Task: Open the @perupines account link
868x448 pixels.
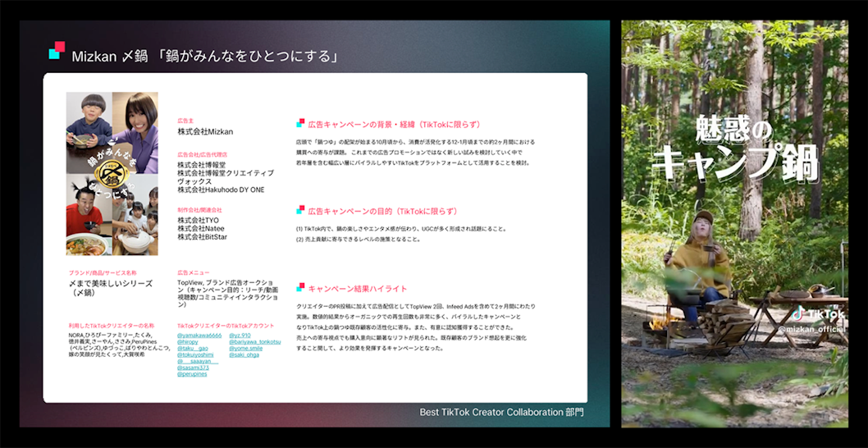Action: [x=192, y=375]
